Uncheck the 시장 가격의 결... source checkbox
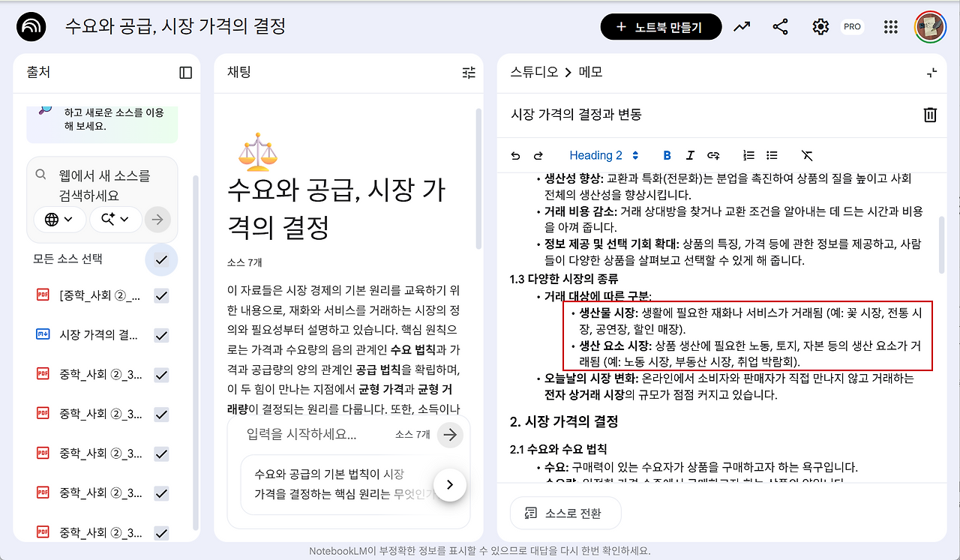Screen dimensions: 960x560 coord(161,335)
